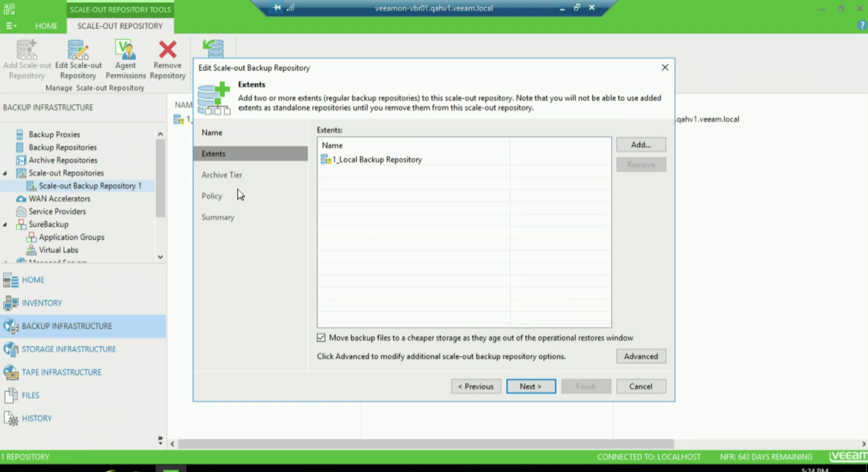
Task: Expand the navigation pane options chevron
Action: click(160, 440)
